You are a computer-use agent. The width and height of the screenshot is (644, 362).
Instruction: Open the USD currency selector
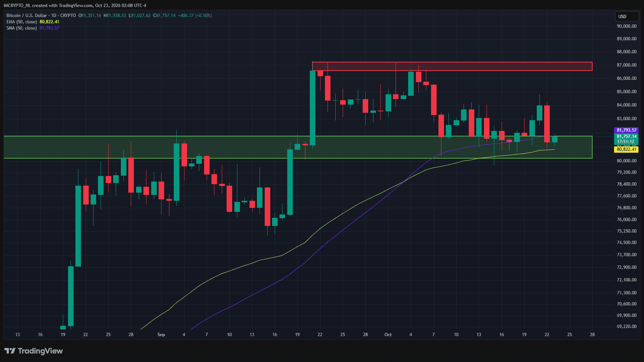pyautogui.click(x=627, y=16)
